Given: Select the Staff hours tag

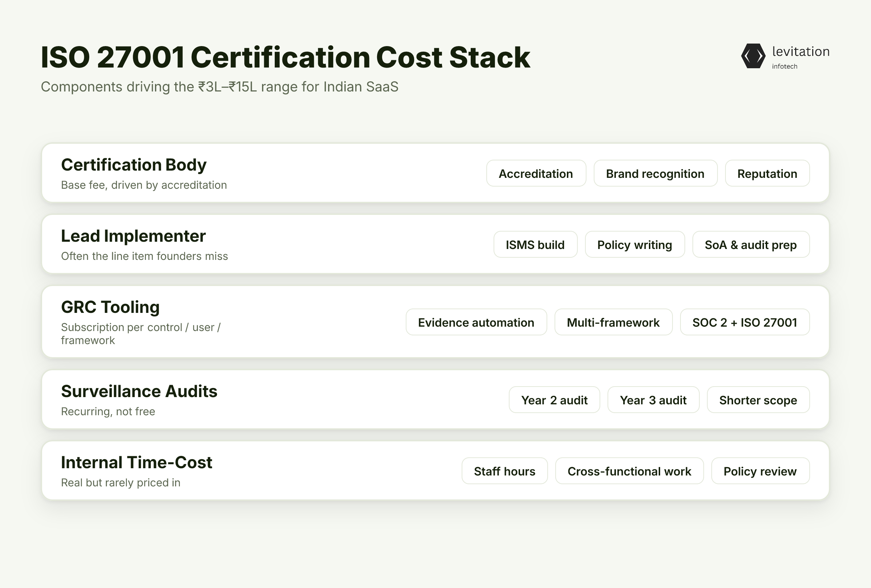Looking at the screenshot, I should 504,471.
